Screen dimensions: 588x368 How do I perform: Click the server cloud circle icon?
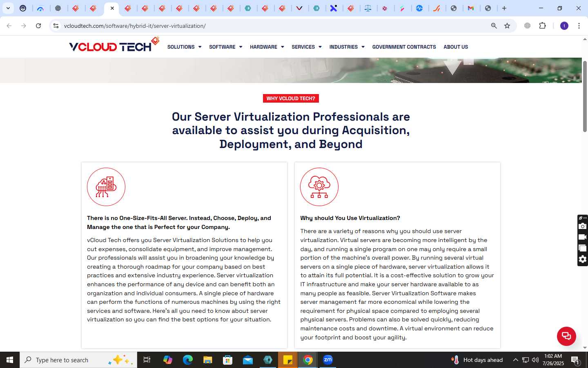[x=106, y=187]
